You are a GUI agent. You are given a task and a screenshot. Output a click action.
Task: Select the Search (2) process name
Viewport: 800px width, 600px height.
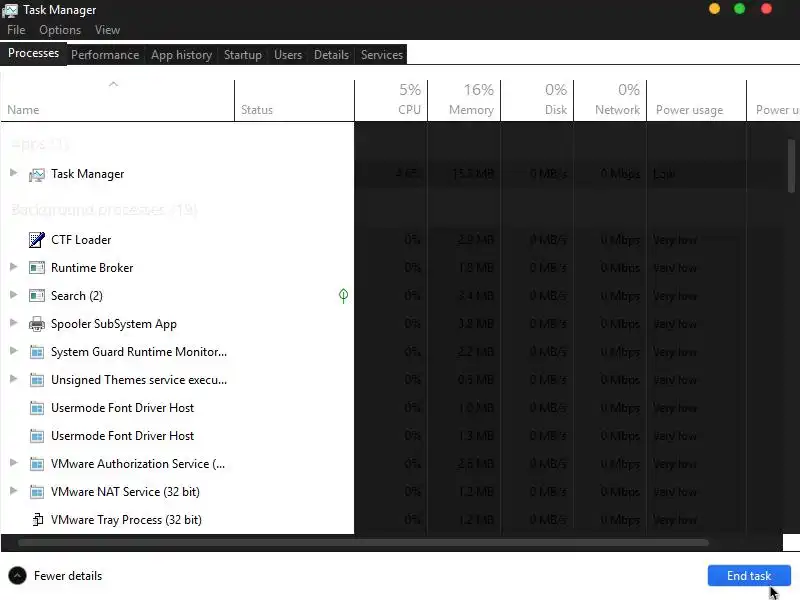point(77,296)
